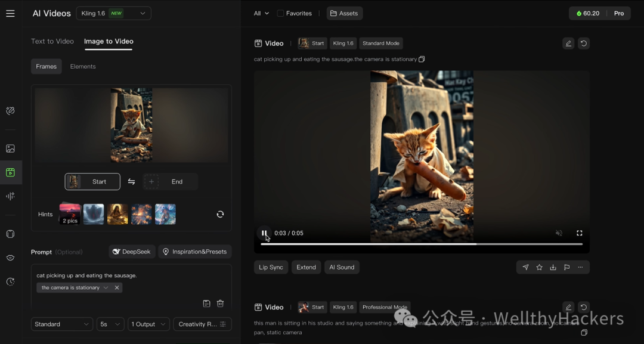This screenshot has width=644, height=344.
Task: Switch to Text to Video tab
Action: (52, 41)
